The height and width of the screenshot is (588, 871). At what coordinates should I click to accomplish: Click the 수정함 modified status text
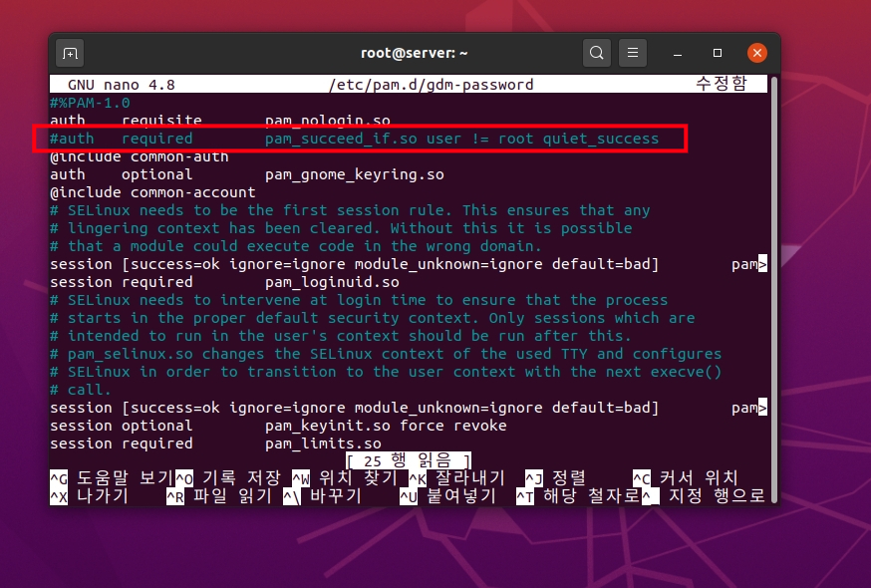coord(722,84)
